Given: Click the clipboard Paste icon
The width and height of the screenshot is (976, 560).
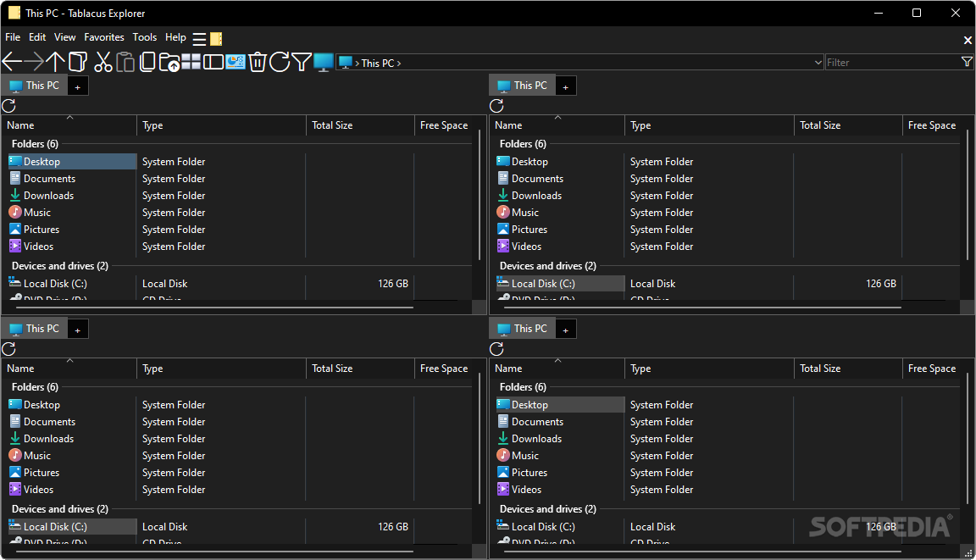Looking at the screenshot, I should (x=125, y=62).
